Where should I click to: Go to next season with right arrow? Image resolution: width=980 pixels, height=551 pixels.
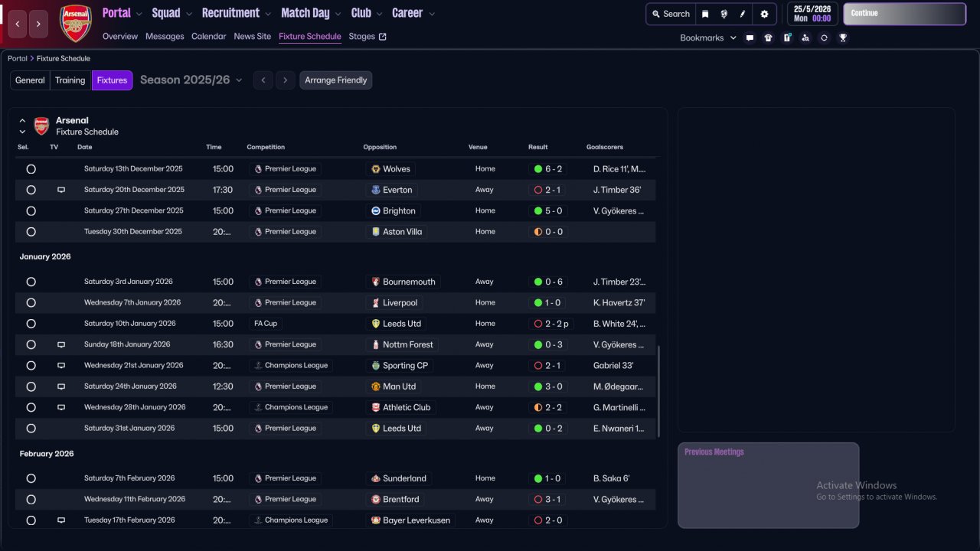click(x=286, y=80)
